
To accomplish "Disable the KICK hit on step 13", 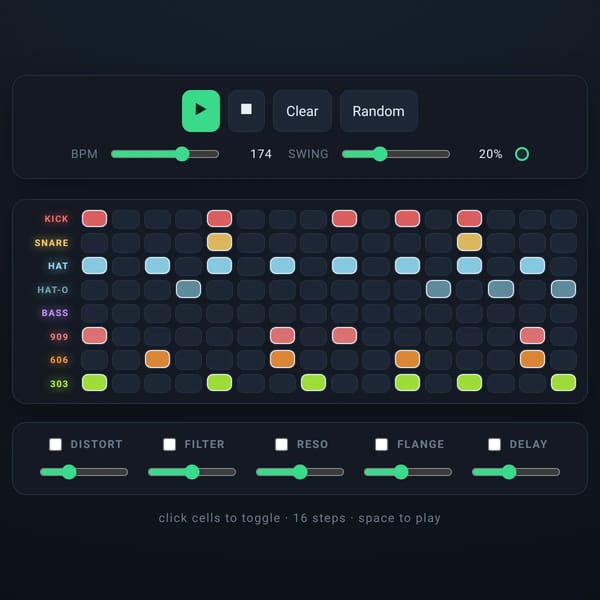I will coord(470,218).
